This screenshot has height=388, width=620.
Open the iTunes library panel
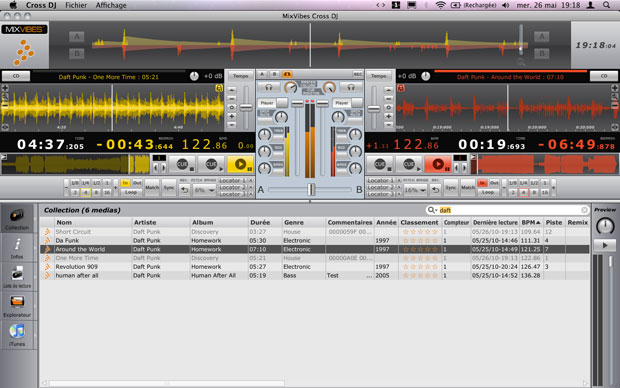[17, 335]
